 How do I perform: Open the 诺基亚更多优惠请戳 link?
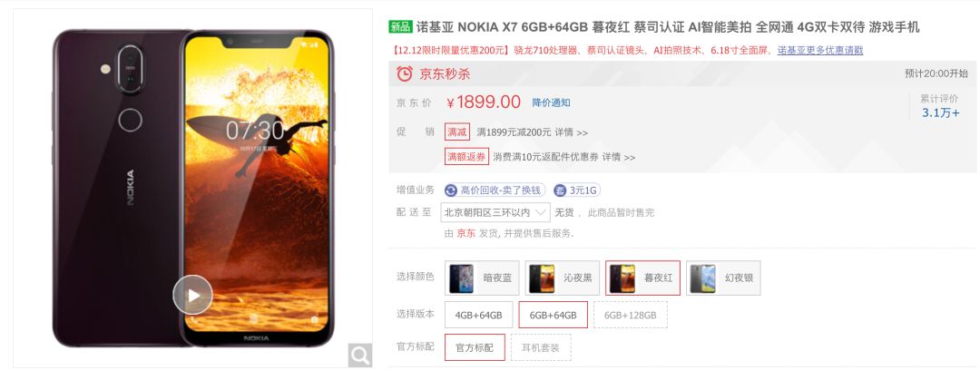(820, 50)
